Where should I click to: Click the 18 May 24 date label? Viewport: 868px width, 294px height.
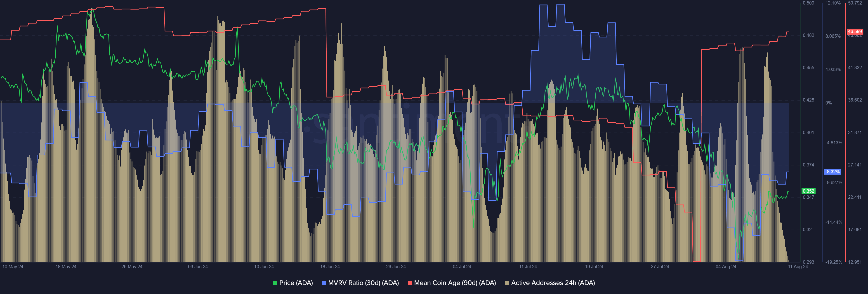(66, 267)
